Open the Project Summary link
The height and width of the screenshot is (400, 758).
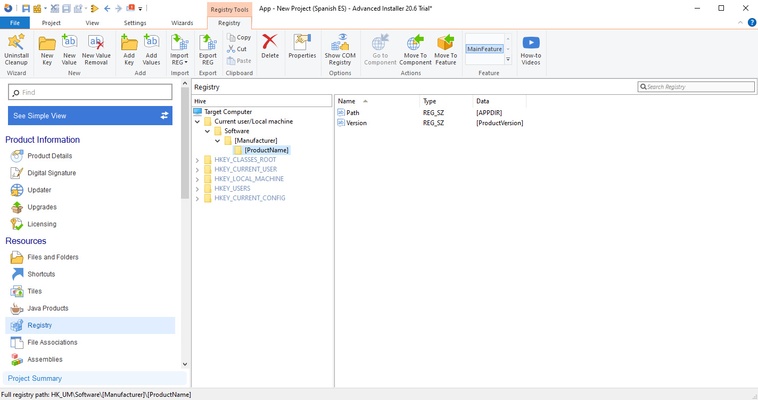point(35,378)
